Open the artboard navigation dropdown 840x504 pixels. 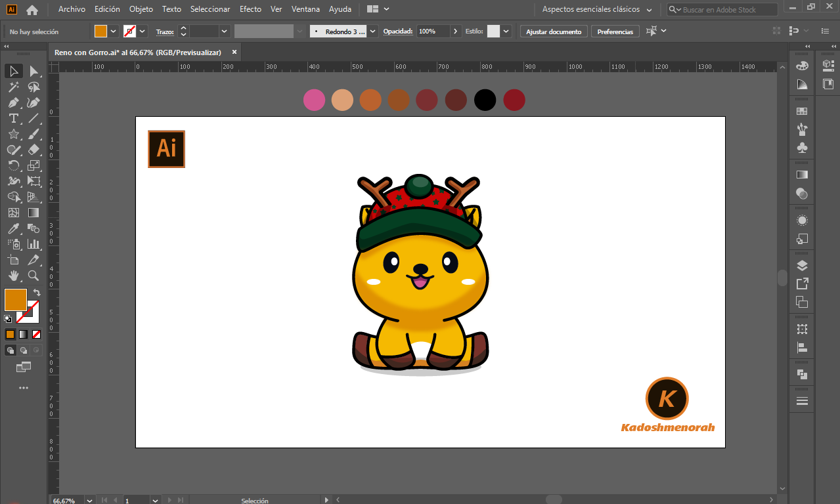pos(155,500)
